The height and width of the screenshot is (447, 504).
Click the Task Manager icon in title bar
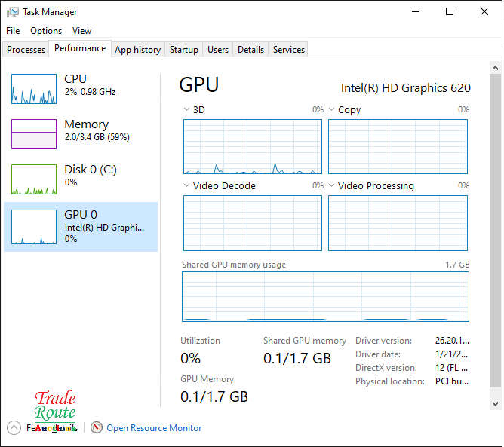coord(13,12)
